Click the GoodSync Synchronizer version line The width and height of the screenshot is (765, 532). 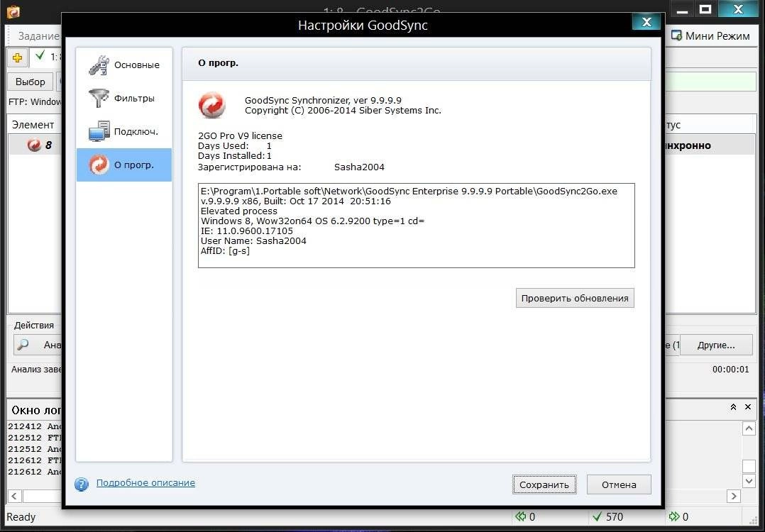click(x=323, y=101)
